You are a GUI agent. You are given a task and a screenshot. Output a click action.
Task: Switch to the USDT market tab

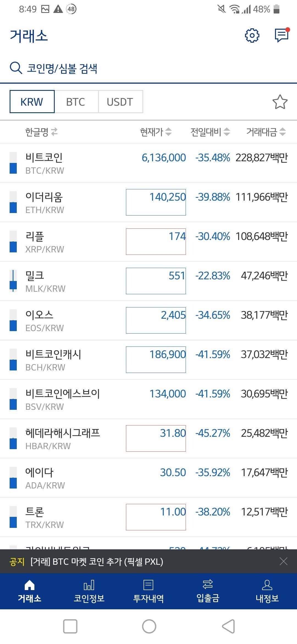(120, 102)
